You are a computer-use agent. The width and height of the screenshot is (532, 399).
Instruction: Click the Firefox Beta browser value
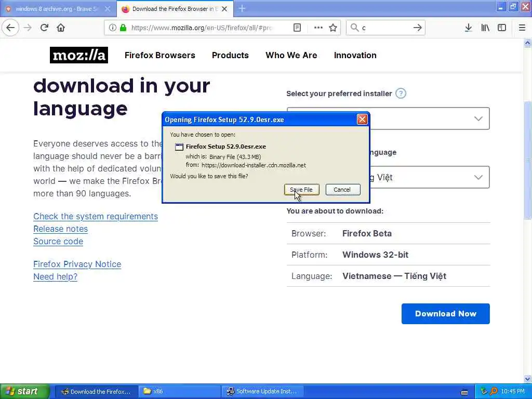[367, 233]
